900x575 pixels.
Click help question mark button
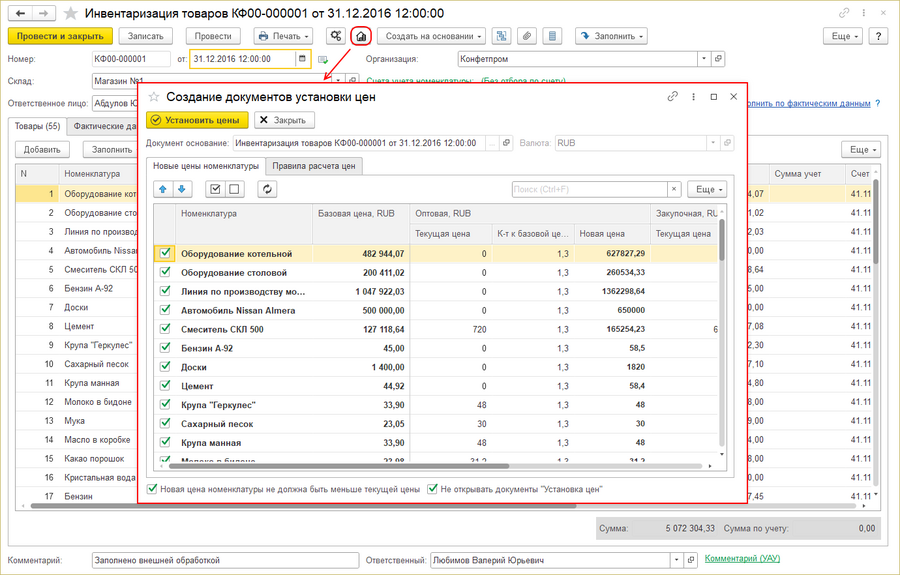pyautogui.click(x=878, y=36)
